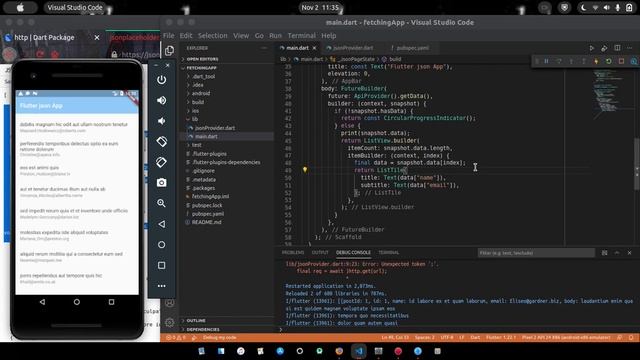
Task: Expand the Outline section
Action: tap(196, 321)
